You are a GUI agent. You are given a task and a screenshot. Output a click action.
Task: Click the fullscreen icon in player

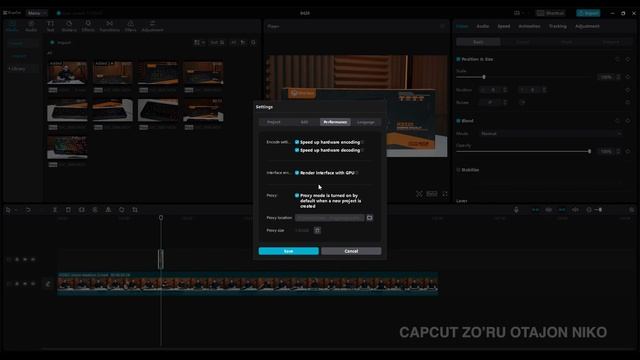(445, 194)
